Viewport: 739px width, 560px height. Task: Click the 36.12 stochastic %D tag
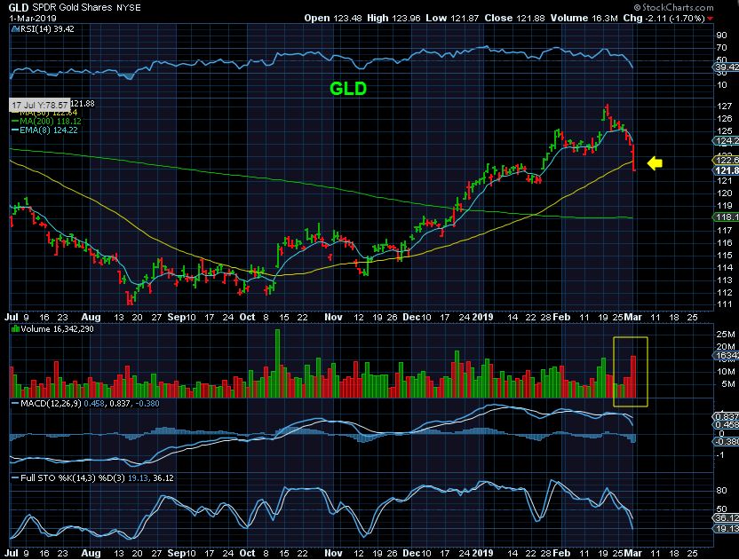pyautogui.click(x=726, y=517)
